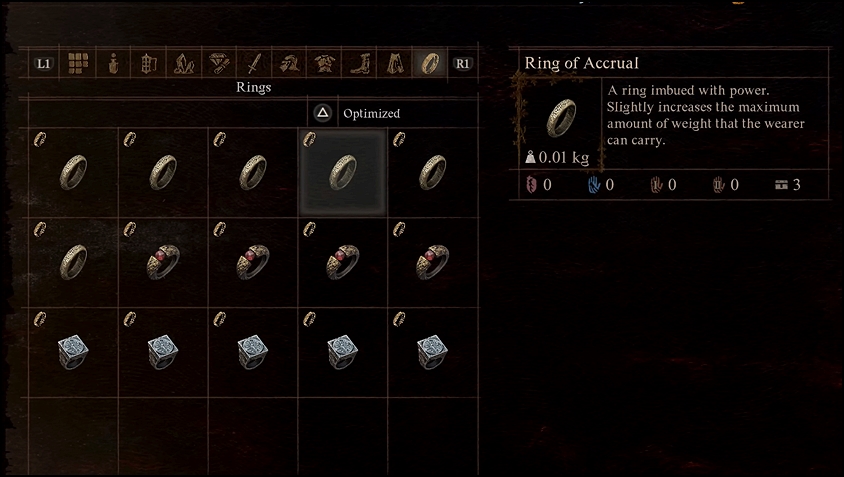Select the first silver signet ring
Image resolution: width=844 pixels, height=477 pixels.
tap(73, 352)
